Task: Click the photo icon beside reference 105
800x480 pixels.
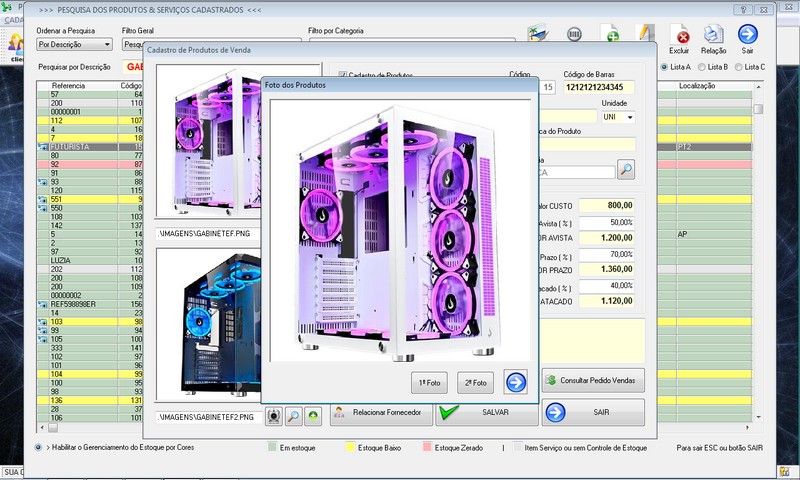Action: coord(42,339)
